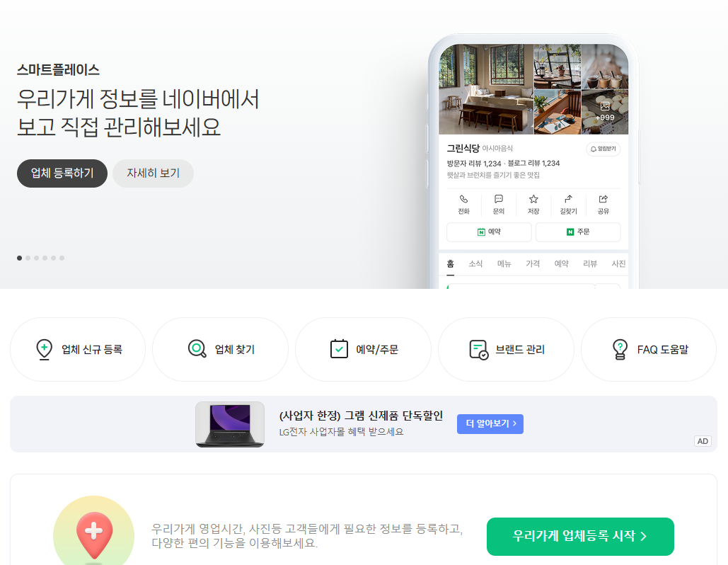Click 방문자 리뷰 1,234 text

(474, 164)
